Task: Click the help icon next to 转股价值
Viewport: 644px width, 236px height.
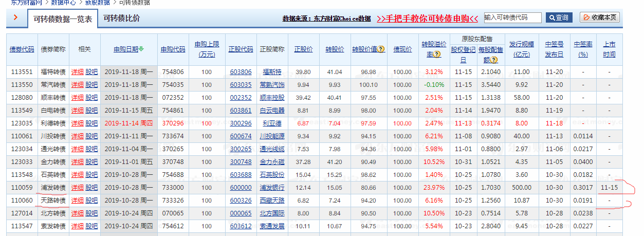Action: pos(381,49)
